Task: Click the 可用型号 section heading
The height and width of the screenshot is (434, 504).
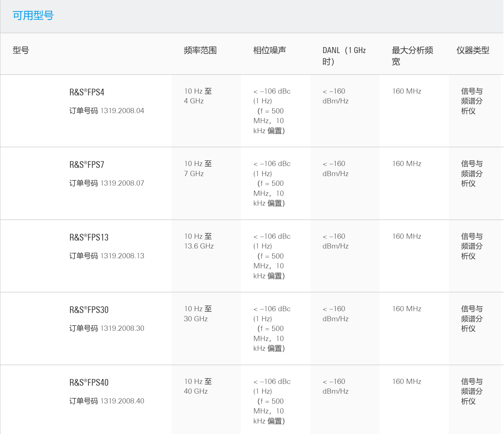Action: pos(33,16)
